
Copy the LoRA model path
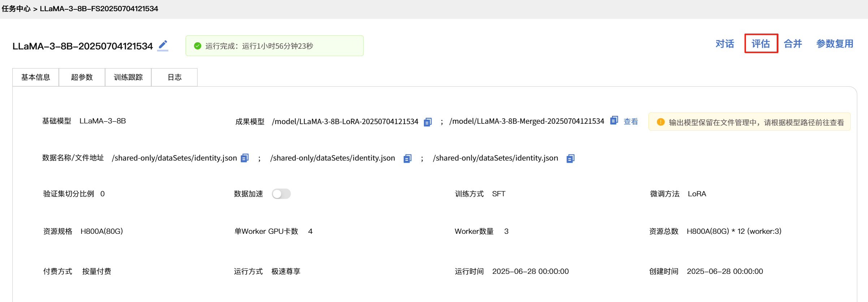[x=428, y=122]
